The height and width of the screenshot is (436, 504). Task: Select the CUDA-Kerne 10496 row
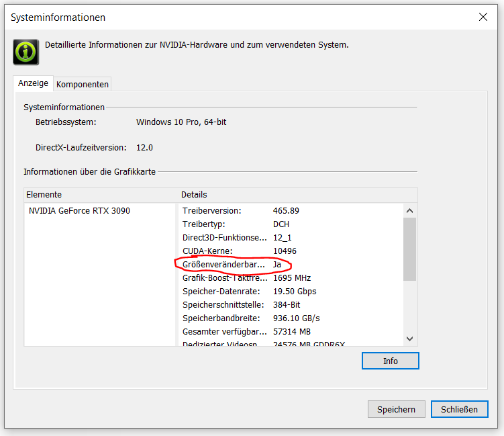[x=291, y=251]
